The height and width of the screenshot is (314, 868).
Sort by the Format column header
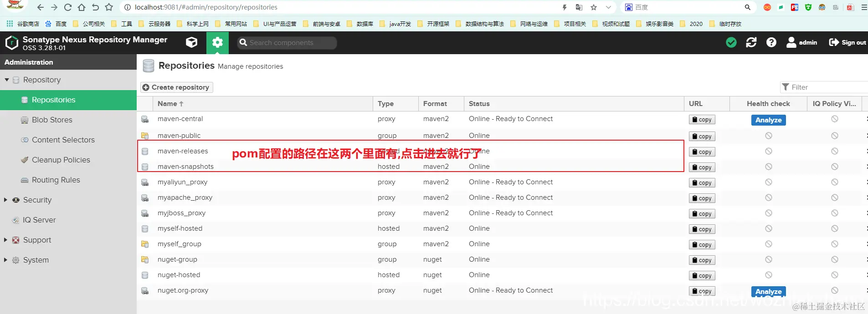(441, 103)
